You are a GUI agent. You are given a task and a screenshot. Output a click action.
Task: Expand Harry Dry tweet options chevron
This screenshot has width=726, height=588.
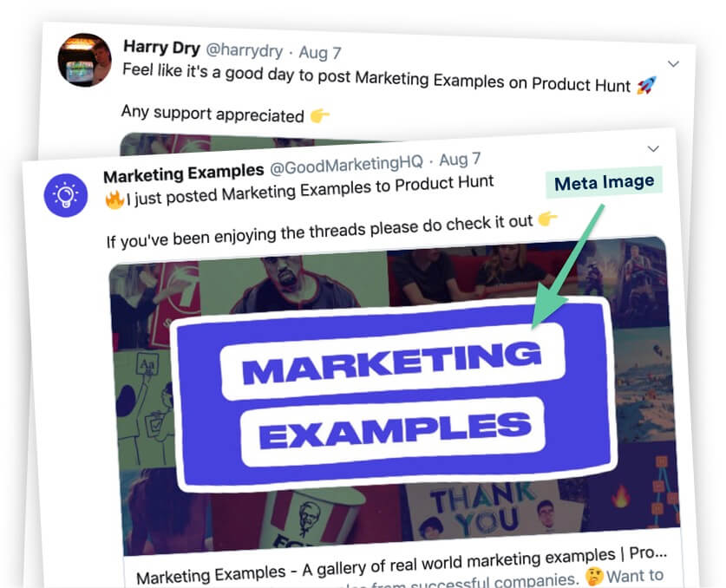coord(673,63)
